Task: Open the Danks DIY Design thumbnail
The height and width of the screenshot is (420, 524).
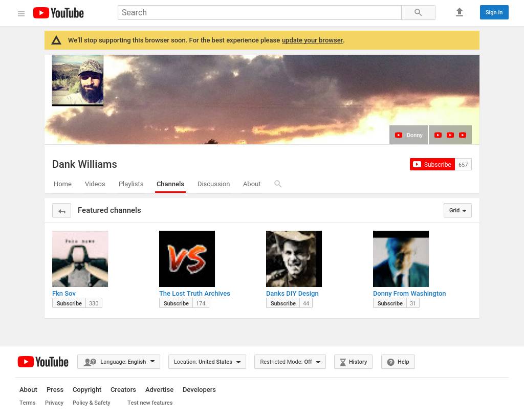Action: (294, 259)
